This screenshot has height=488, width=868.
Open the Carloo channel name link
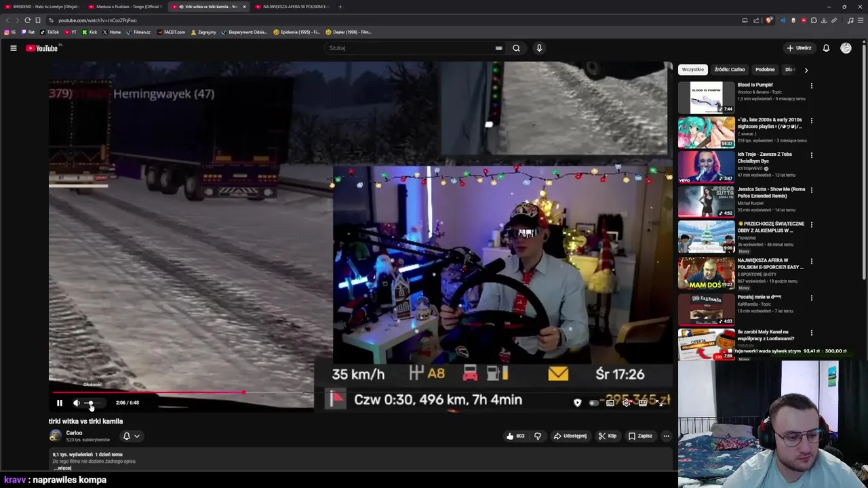(74, 433)
